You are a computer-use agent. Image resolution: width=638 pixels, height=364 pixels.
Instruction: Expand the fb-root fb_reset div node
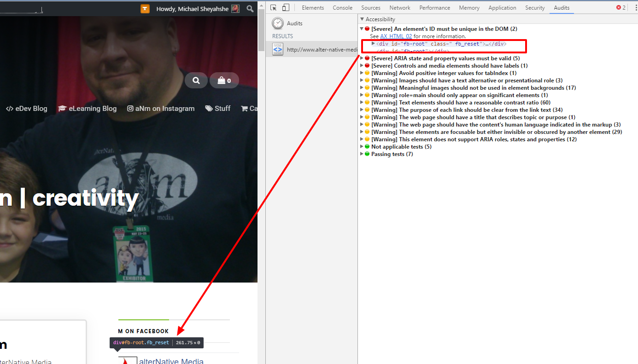(x=373, y=44)
